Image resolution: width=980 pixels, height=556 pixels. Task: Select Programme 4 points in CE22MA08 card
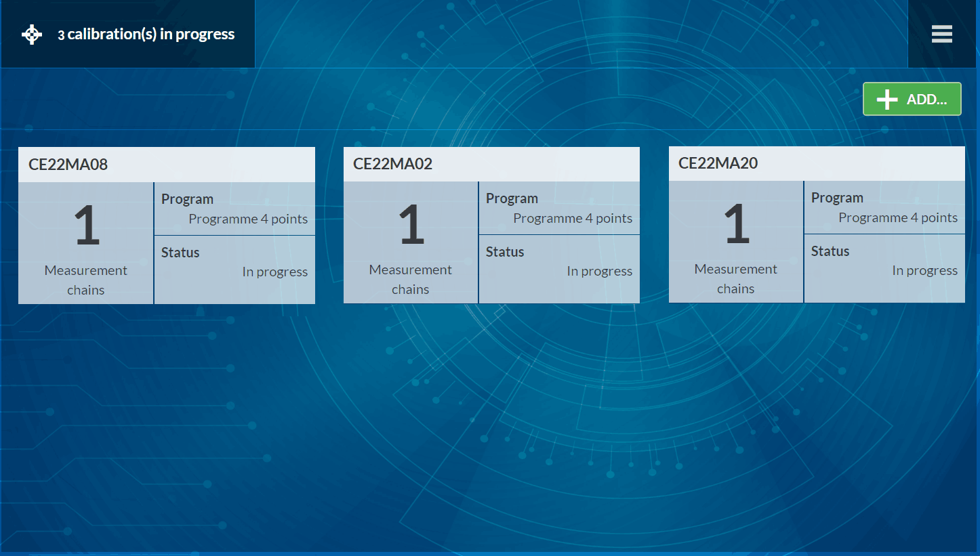248,219
